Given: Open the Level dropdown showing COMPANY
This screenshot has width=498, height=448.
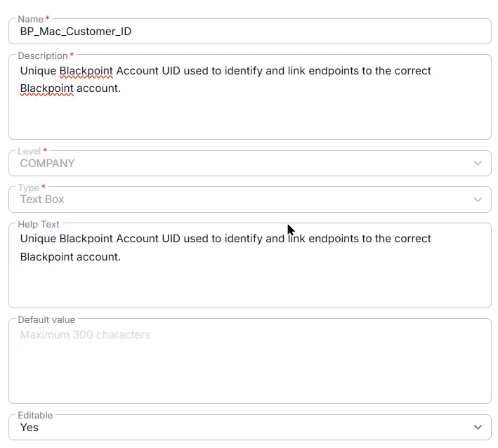Looking at the screenshot, I should 249,163.
